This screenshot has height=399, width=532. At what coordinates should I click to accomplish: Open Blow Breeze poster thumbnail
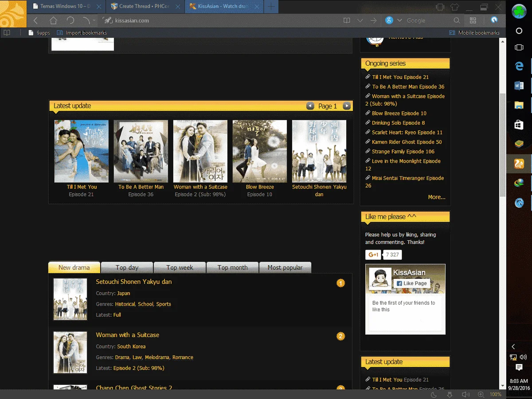[x=260, y=151]
